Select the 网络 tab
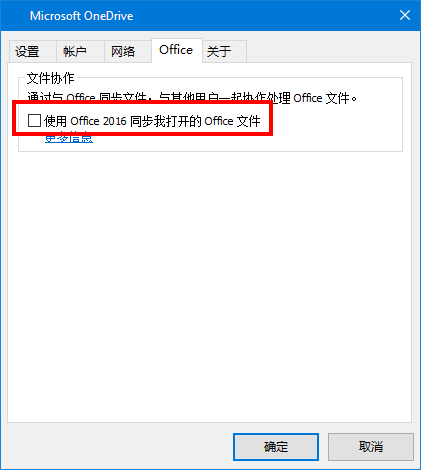The width and height of the screenshot is (421, 470). coord(128,52)
